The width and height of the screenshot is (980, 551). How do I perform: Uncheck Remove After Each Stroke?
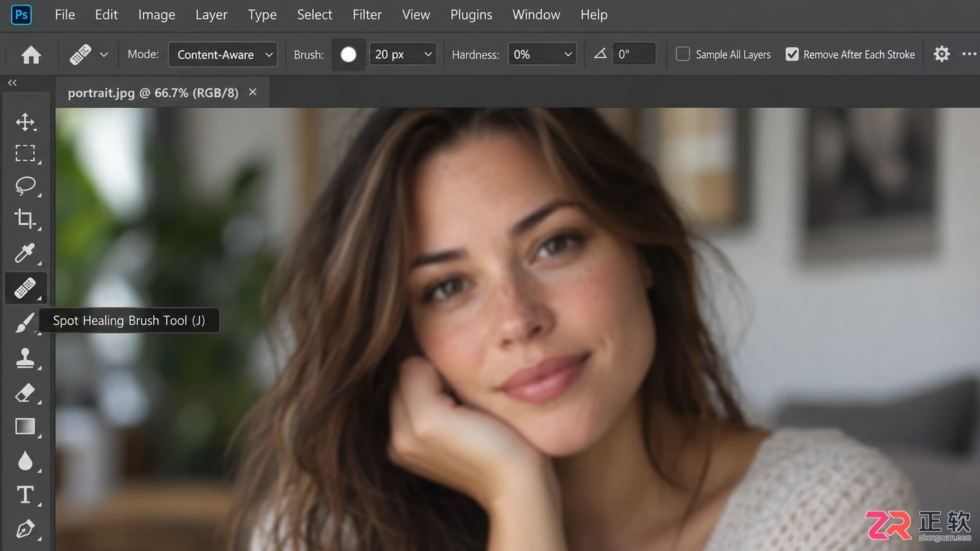792,54
